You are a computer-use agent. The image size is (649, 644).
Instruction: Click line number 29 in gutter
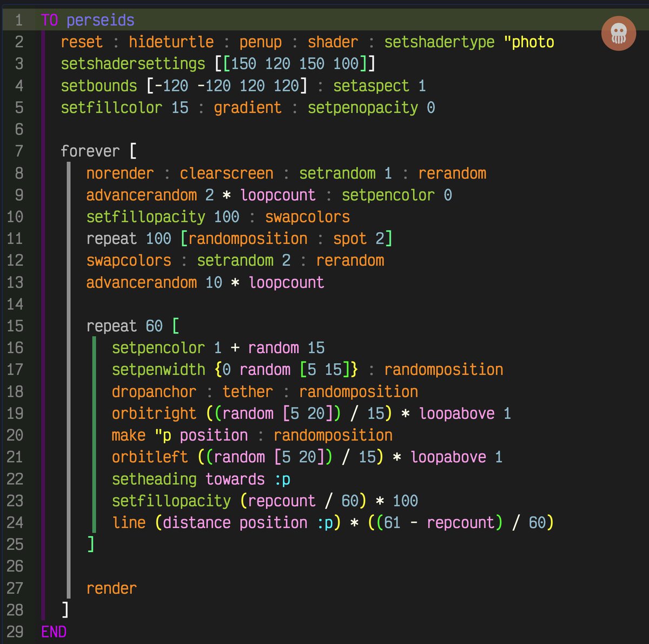pos(15,632)
